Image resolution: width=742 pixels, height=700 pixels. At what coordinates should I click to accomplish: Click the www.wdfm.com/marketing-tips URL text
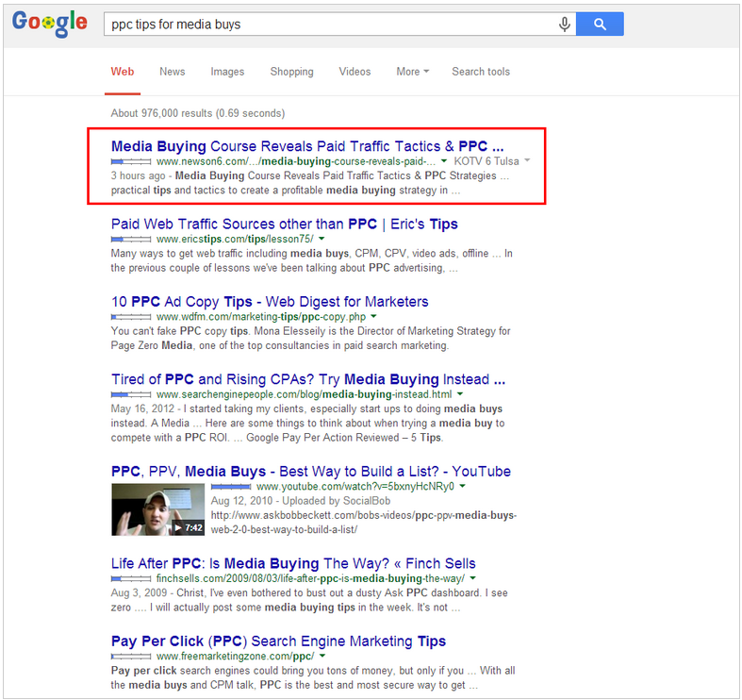tap(261, 316)
